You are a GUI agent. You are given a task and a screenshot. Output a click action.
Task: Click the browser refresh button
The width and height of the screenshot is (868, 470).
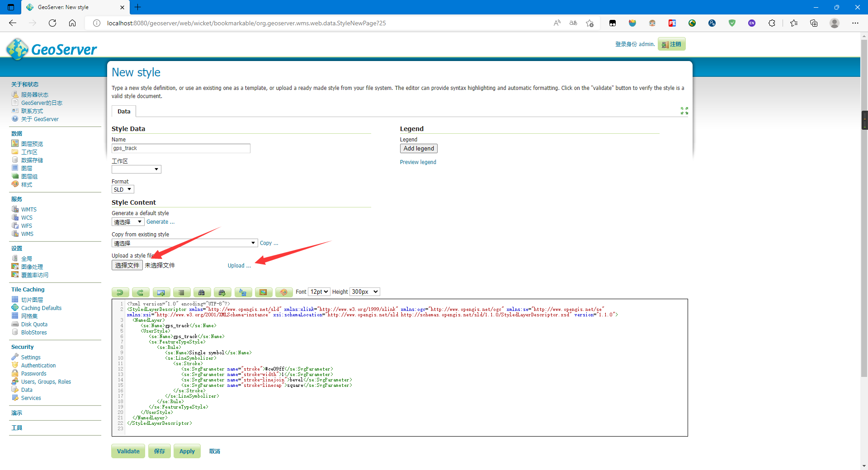52,23
